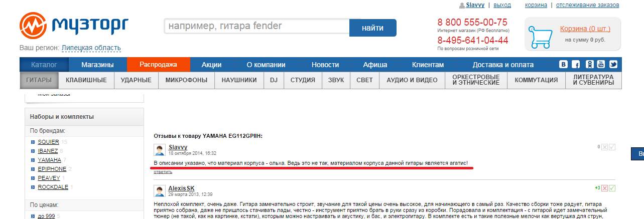Select МИКРОФОНЫ category tab
The image size is (644, 219).
187,80
